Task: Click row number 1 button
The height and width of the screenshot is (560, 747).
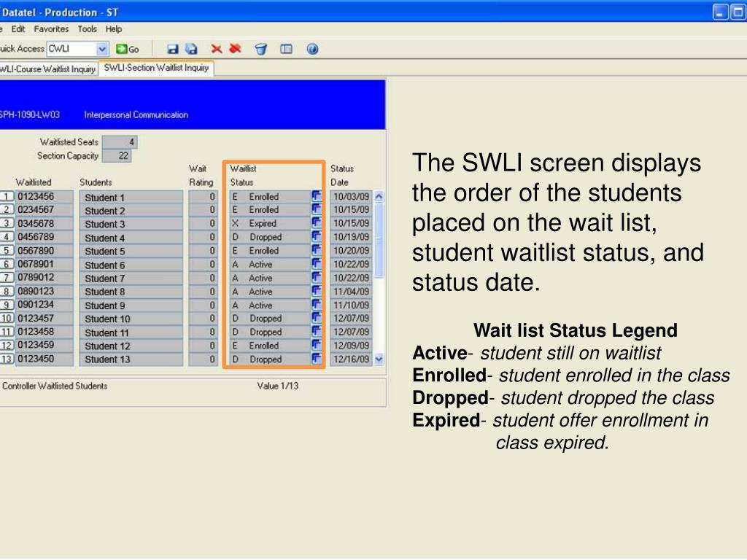Action: coord(7,196)
